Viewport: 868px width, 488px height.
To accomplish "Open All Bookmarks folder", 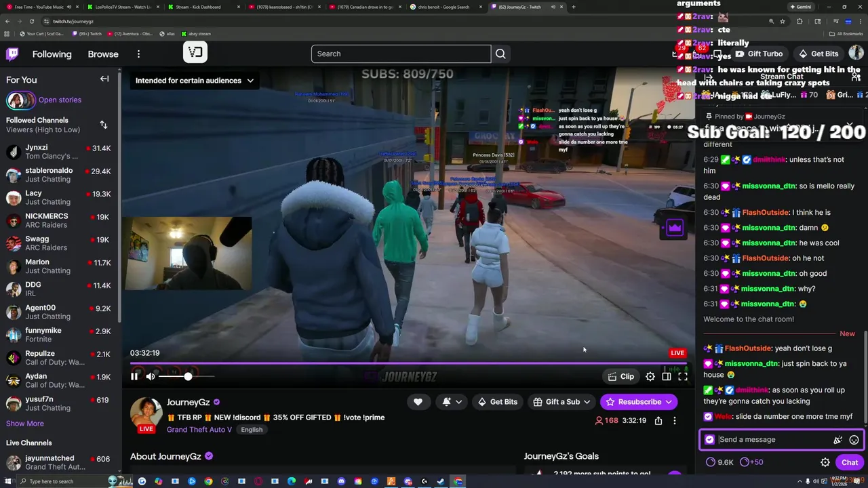I will (846, 33).
